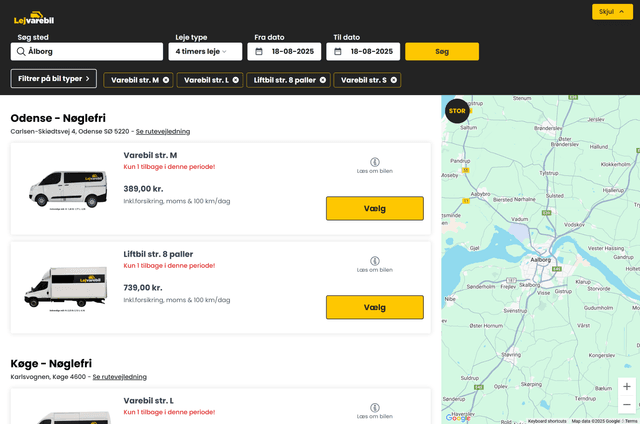Remove the Varebil str. L filter chip

[236, 80]
